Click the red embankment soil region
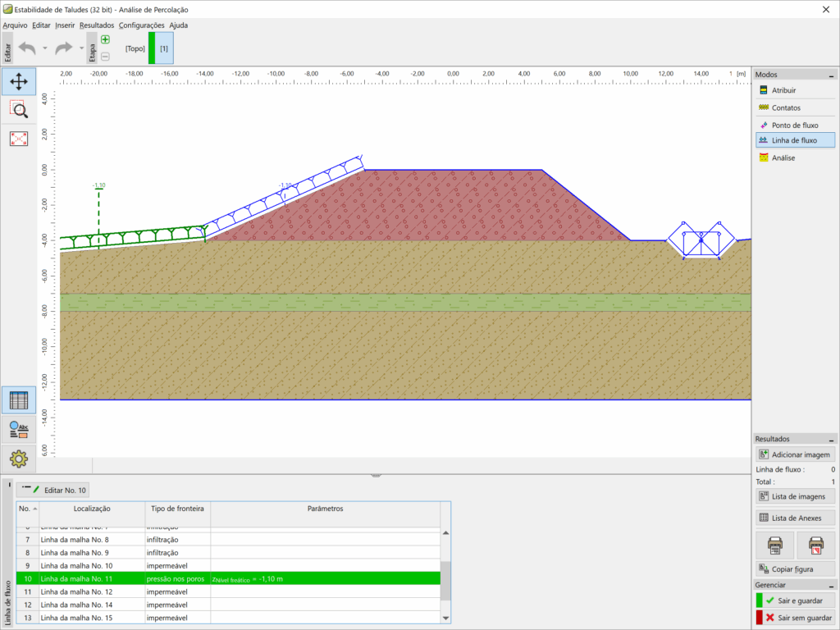Screen dimensions: 840x630 pos(428,206)
